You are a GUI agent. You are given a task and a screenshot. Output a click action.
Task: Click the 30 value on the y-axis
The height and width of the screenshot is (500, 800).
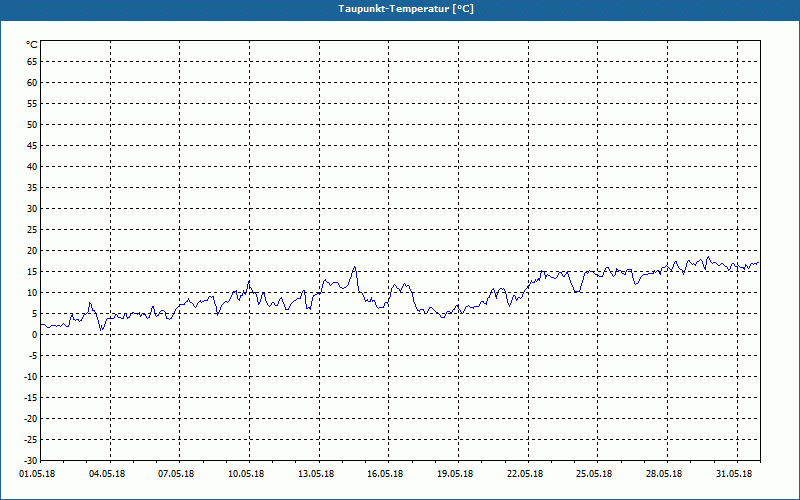point(32,209)
